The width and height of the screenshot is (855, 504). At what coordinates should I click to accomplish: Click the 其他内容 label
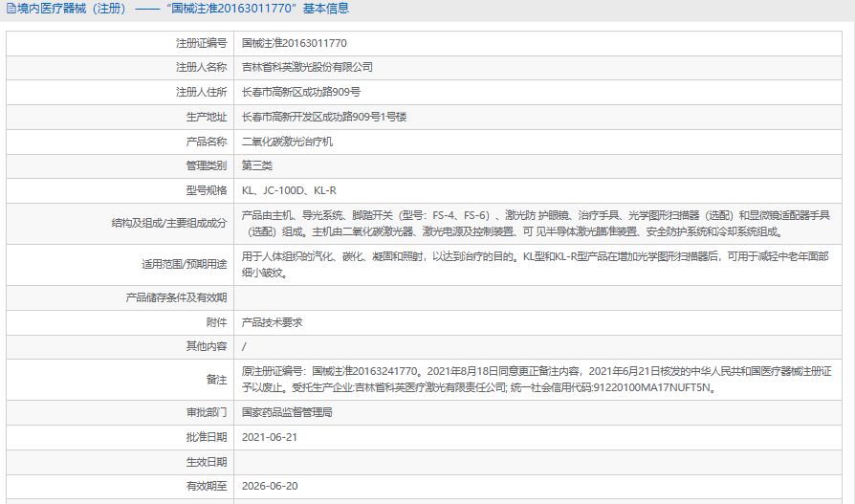pyautogui.click(x=207, y=346)
